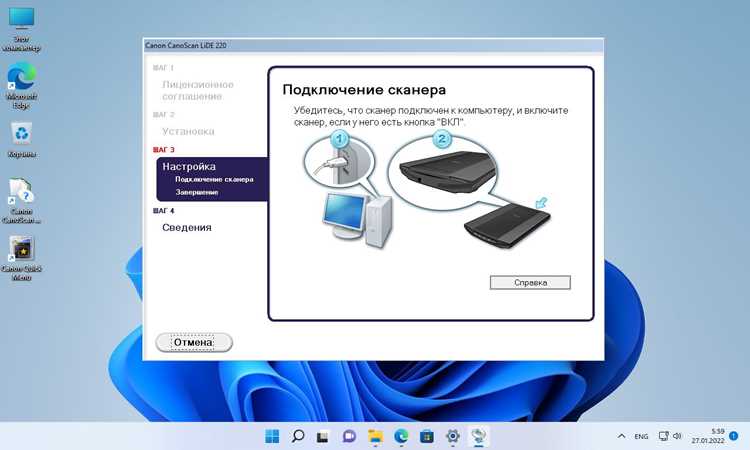This screenshot has height=450, width=750.
Task: Launch Microsoft Edge desktop shortcut
Action: [22, 87]
